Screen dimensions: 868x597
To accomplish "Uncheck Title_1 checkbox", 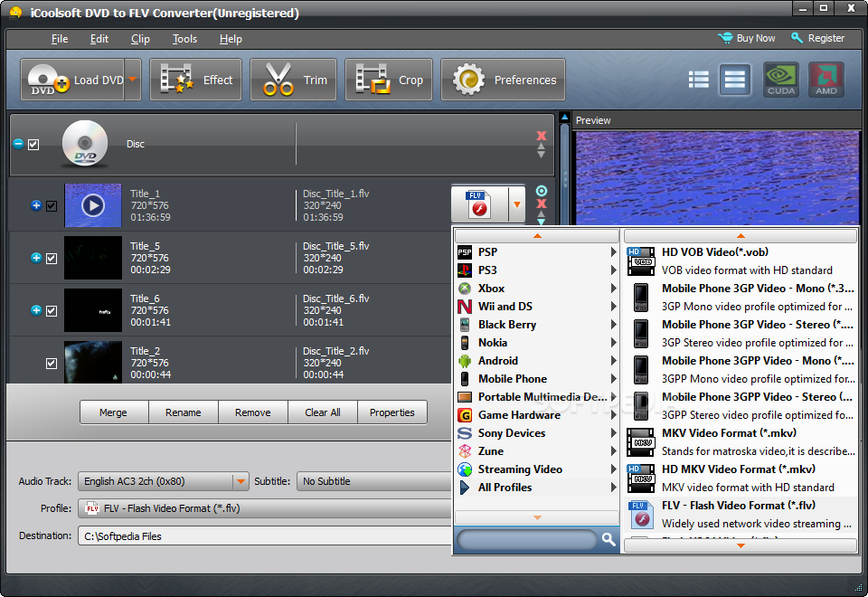I will [52, 206].
